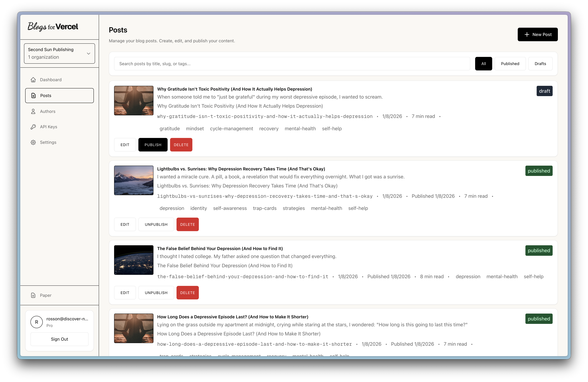The height and width of the screenshot is (382, 588).
Task: Open the Lightbulbs vs. Sunrises post thumbnail
Action: click(x=133, y=180)
